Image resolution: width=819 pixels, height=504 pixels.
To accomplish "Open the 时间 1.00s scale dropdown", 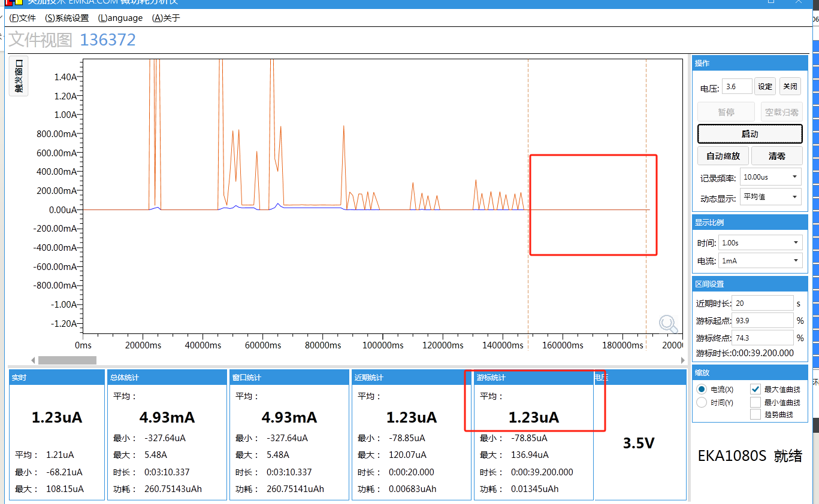I will [760, 243].
